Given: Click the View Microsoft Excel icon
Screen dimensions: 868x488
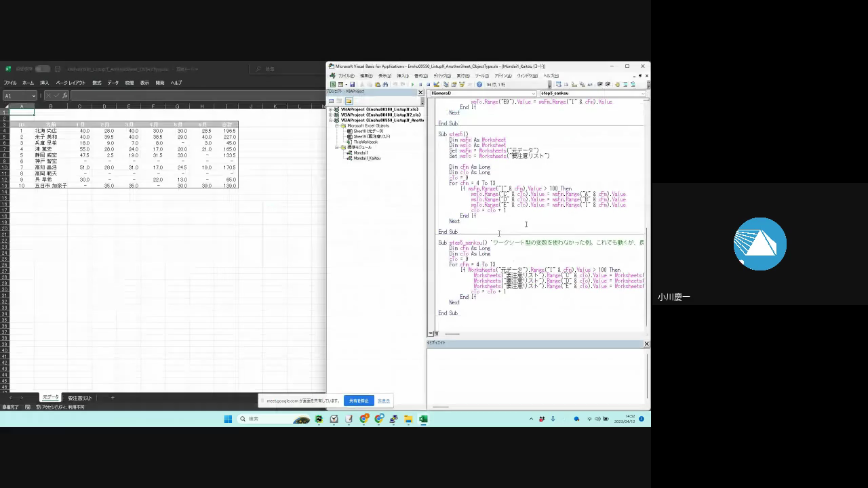Looking at the screenshot, I should click(x=333, y=85).
